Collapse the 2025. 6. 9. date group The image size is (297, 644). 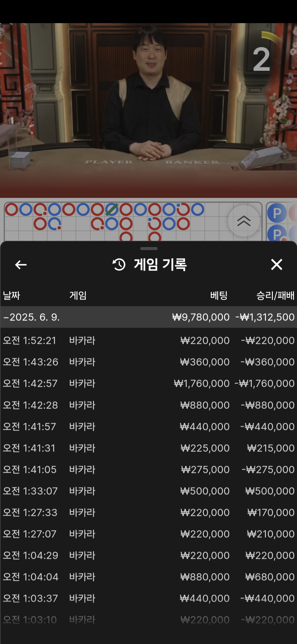[x=32, y=317]
